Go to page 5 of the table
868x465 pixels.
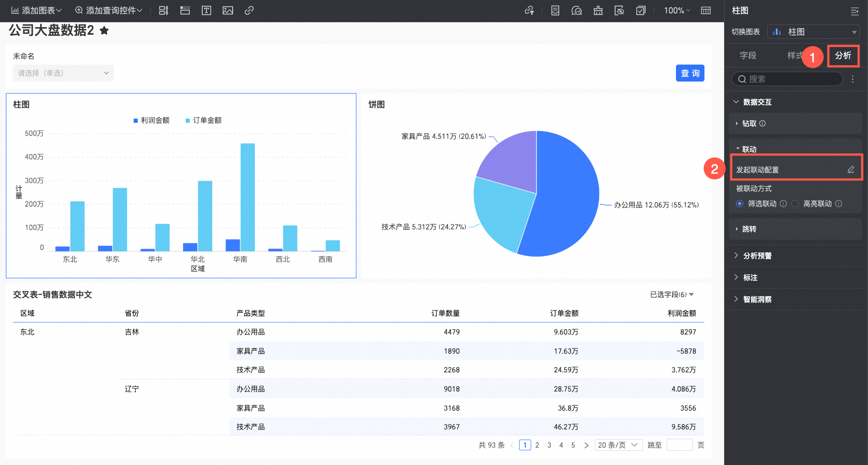tap(573, 445)
